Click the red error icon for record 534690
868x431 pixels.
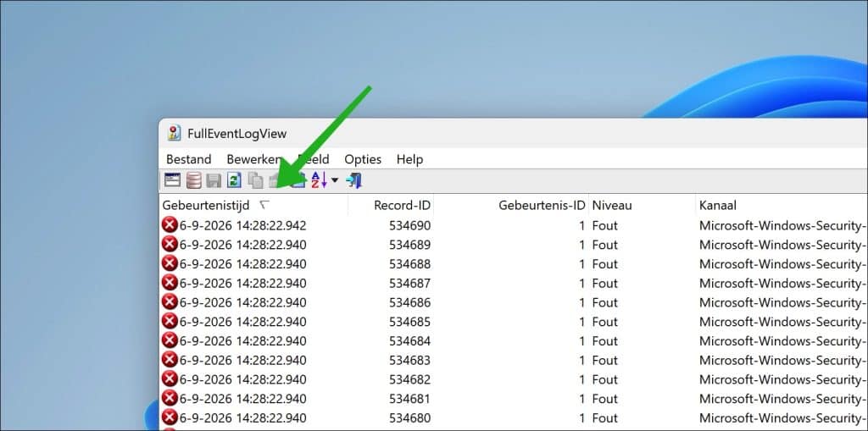[x=170, y=225]
